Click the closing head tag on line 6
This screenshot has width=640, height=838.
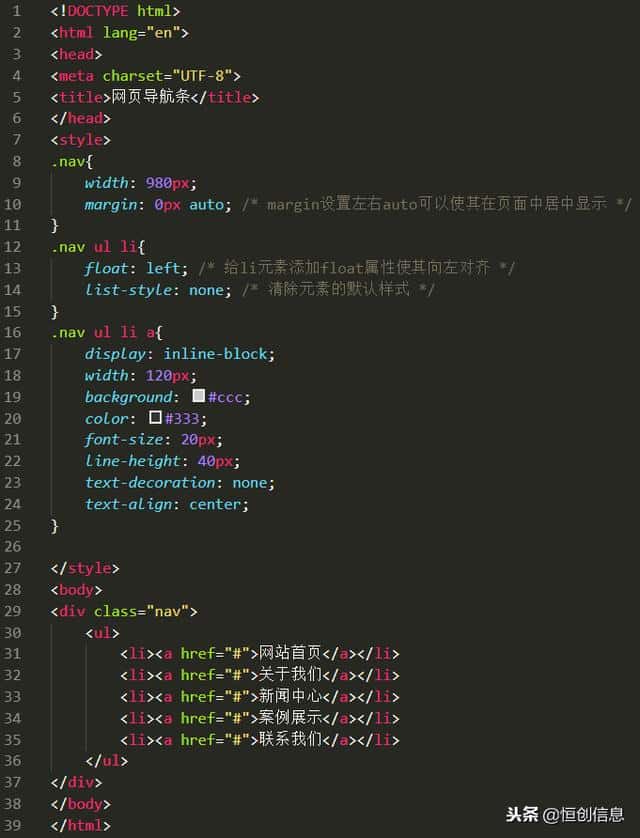click(81, 119)
